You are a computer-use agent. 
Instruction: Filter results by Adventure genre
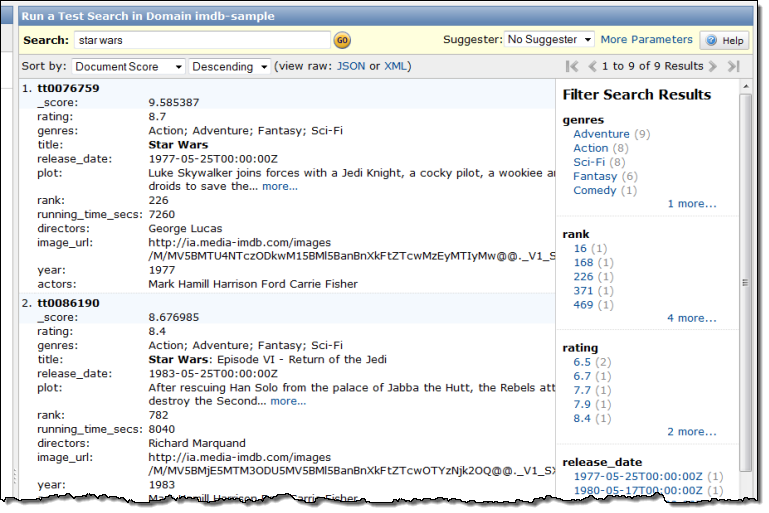(x=601, y=134)
